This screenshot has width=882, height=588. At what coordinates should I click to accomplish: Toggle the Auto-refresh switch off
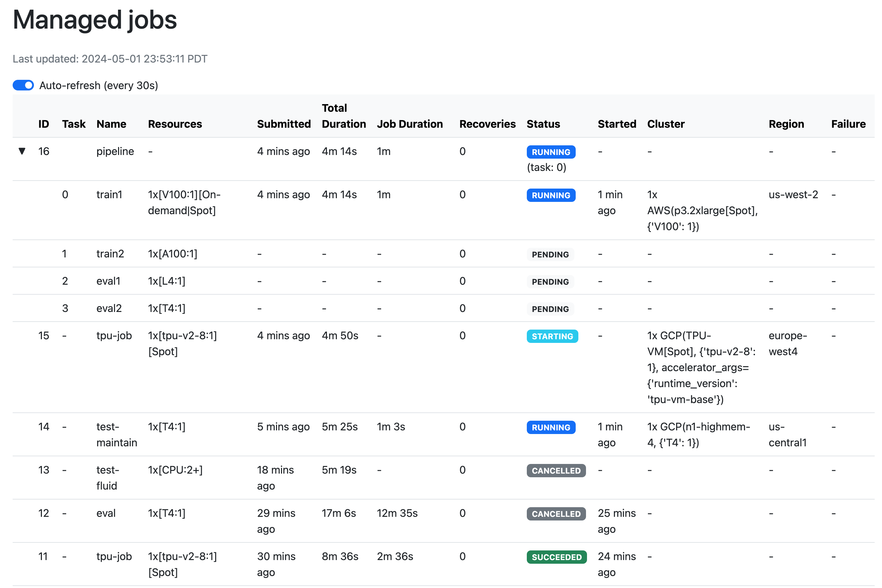[23, 85]
